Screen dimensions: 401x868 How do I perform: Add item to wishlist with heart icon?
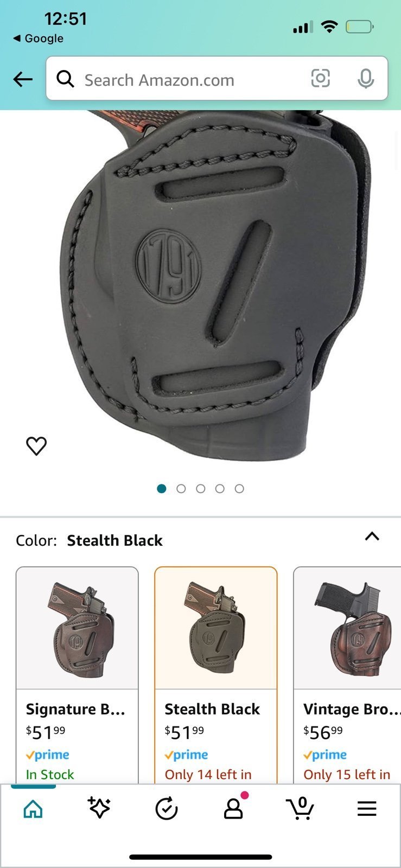(x=36, y=446)
